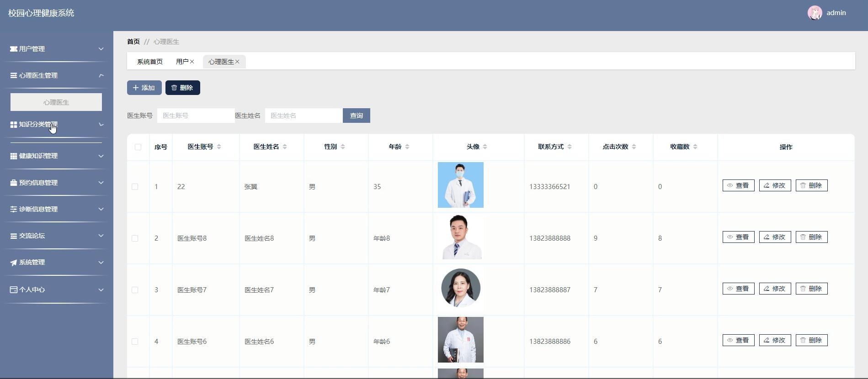Open 张翼's avatar photo
This screenshot has height=379, width=868.
click(461, 185)
